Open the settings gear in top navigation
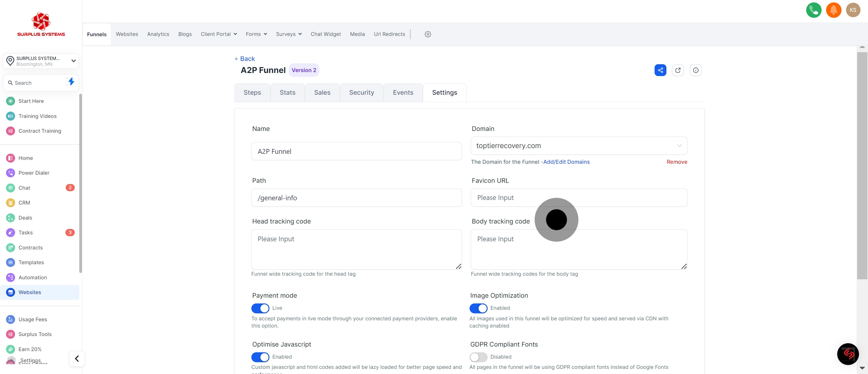Screen dimensions: 868x374 (428, 34)
